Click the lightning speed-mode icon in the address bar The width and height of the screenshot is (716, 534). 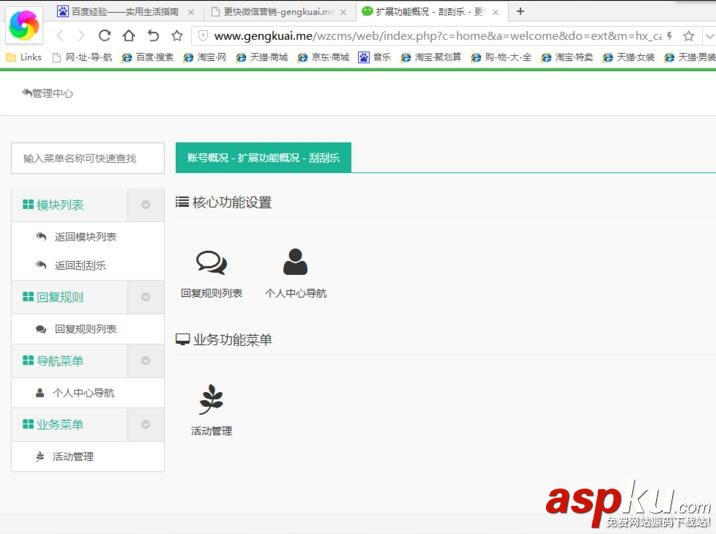click(x=669, y=36)
